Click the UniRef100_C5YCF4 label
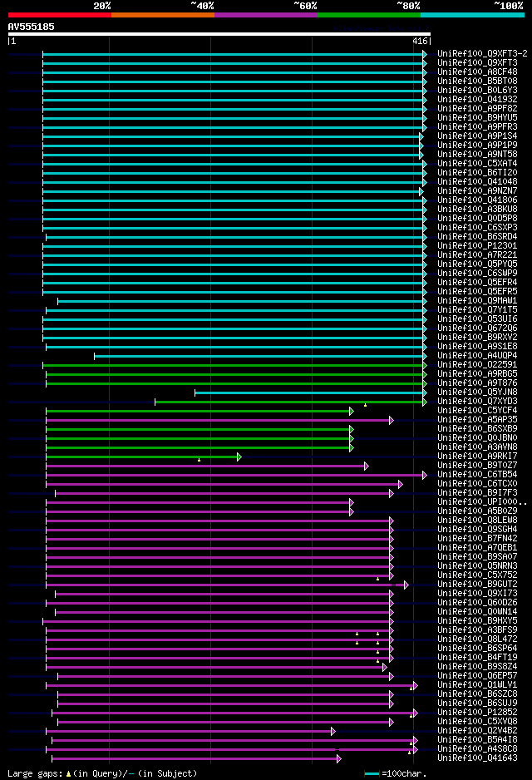Viewport: 532px width, 780px height. coord(477,411)
